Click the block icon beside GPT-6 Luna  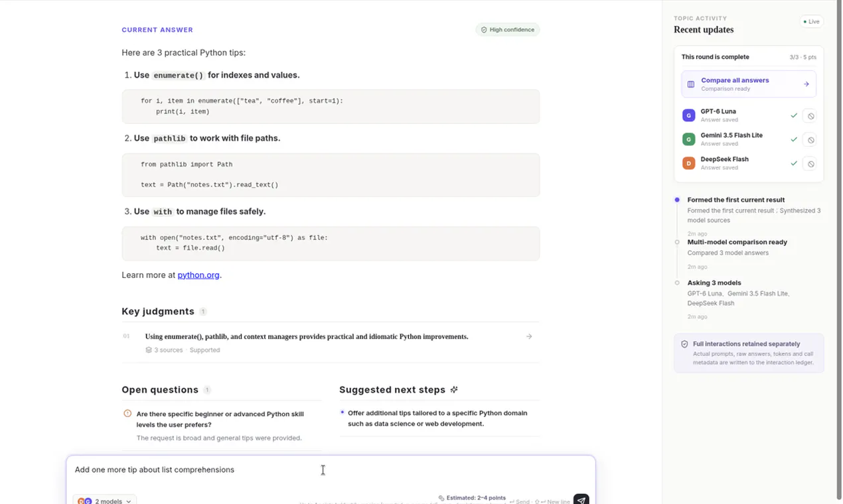pyautogui.click(x=809, y=116)
